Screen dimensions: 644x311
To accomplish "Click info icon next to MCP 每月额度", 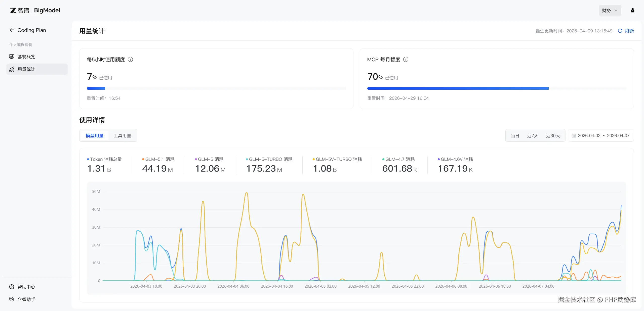I will [406, 60].
